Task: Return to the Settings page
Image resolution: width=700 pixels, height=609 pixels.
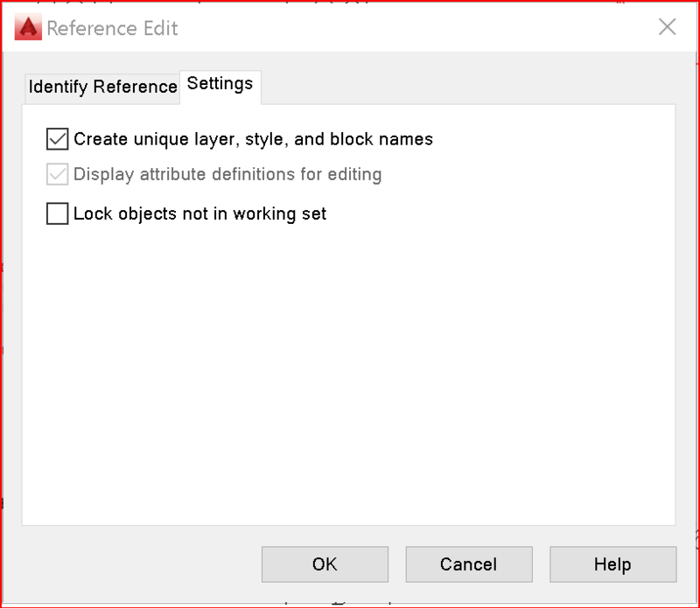Action: click(x=220, y=87)
